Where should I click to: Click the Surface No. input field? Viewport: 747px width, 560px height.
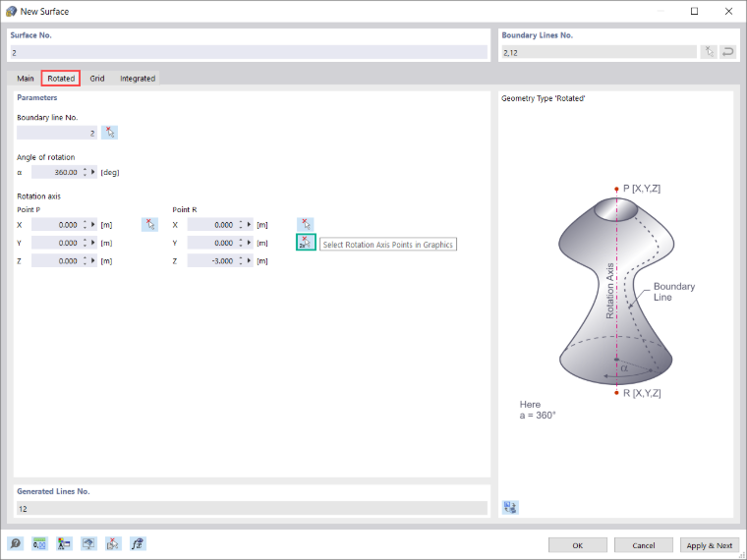(249, 52)
